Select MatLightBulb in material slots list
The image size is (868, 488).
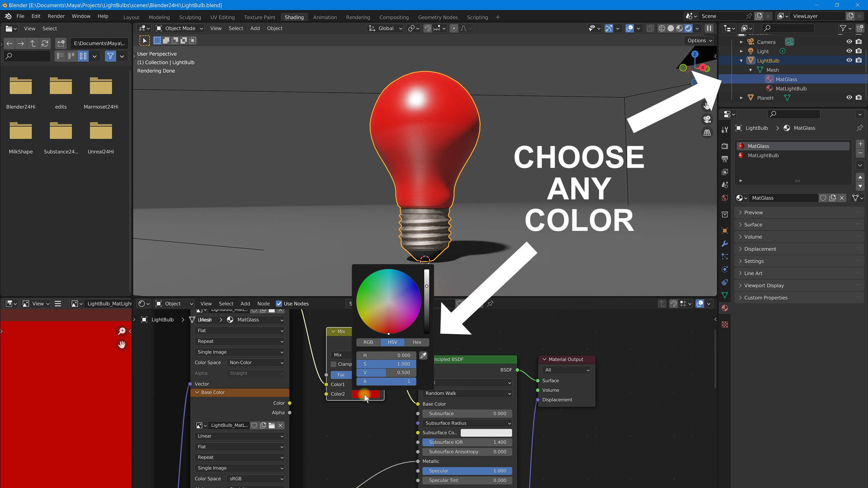pyautogui.click(x=793, y=156)
